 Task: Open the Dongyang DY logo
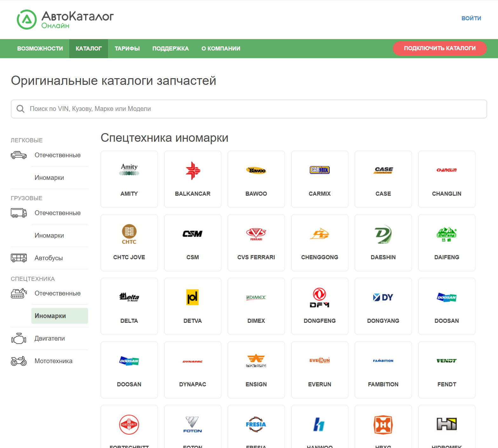tap(383, 297)
